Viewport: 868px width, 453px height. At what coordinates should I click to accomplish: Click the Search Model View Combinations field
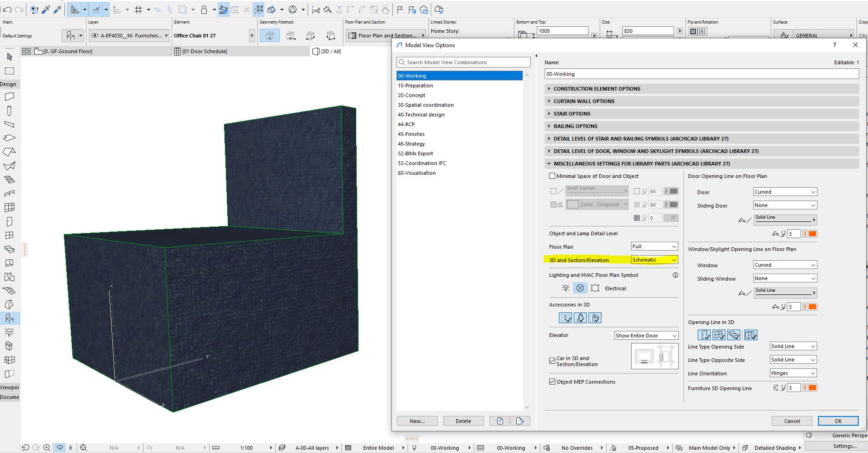[x=464, y=62]
